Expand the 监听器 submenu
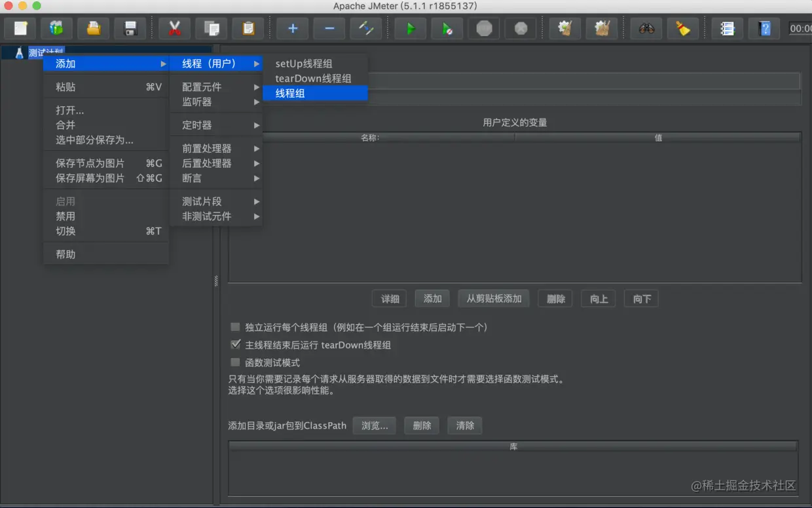The image size is (812, 508). [x=216, y=102]
